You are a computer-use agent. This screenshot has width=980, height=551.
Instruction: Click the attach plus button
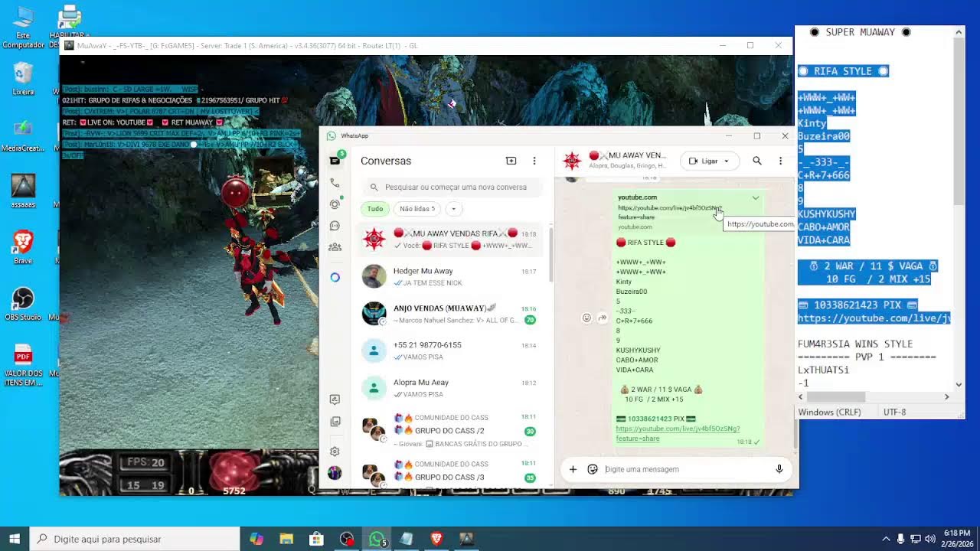(573, 469)
